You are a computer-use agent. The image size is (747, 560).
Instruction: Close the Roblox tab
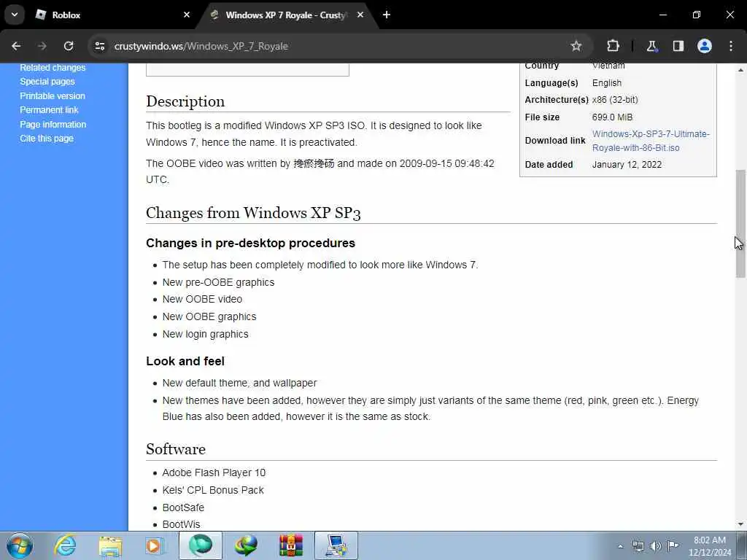pos(187,15)
